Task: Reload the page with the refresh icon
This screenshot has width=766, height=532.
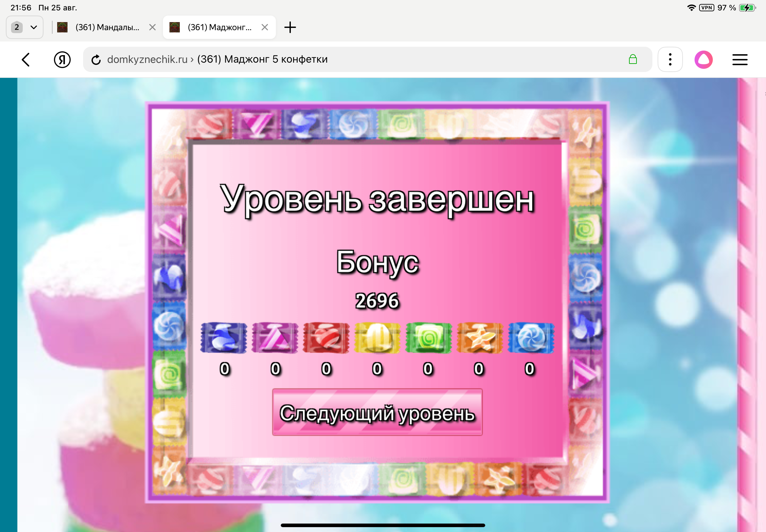Action: click(x=96, y=60)
